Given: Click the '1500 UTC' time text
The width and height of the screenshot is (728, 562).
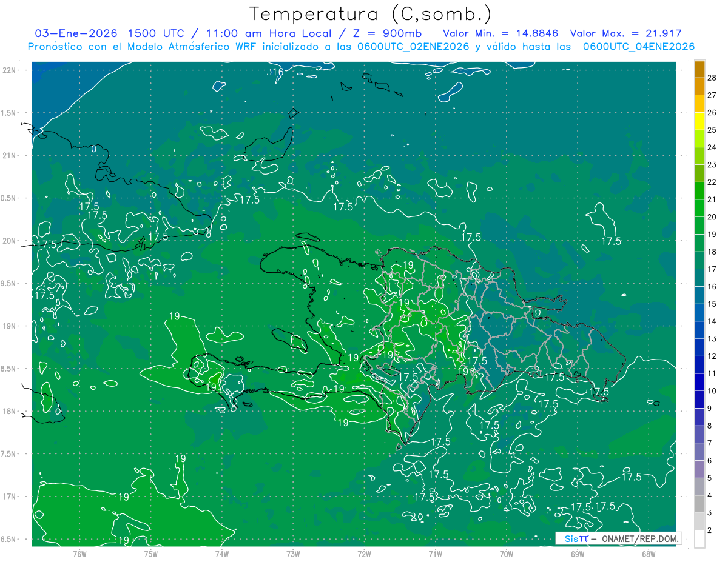Looking at the screenshot, I should 157,34.
